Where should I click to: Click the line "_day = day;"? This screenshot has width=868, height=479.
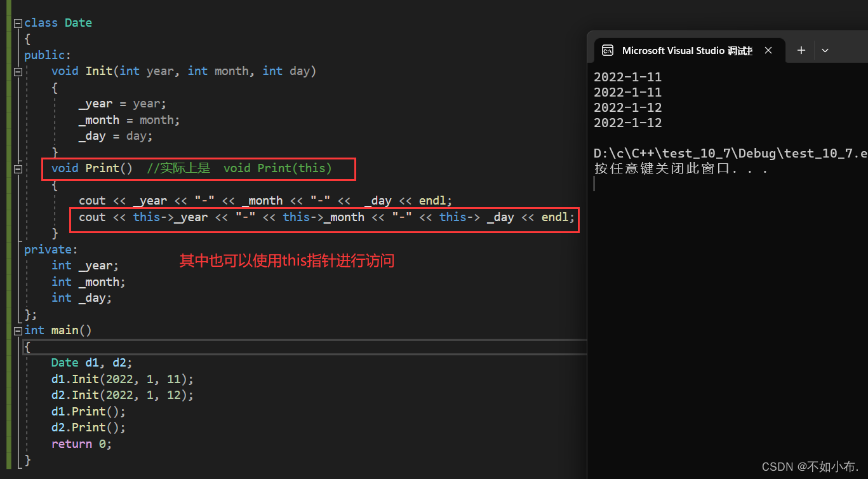coord(116,136)
